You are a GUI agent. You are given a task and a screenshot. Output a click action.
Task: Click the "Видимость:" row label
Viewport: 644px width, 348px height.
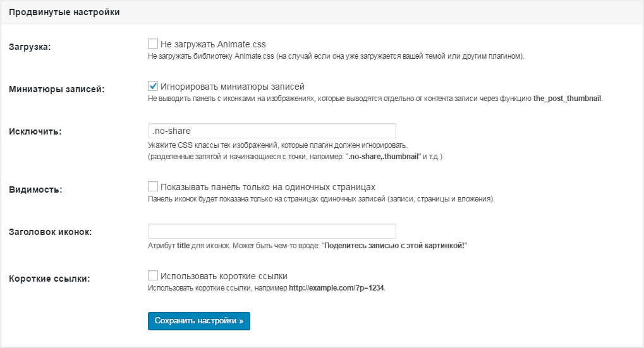click(x=35, y=189)
